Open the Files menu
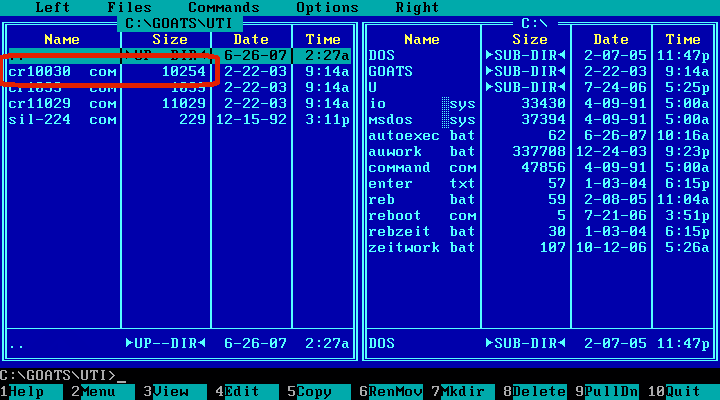720x400 pixels. coord(128,8)
